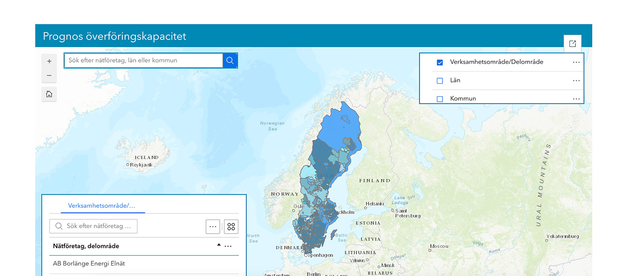Viewport: 644px width, 276px height.
Task: Uncheck the Verksamhetsområde/Delområde layer checkbox
Action: point(440,62)
